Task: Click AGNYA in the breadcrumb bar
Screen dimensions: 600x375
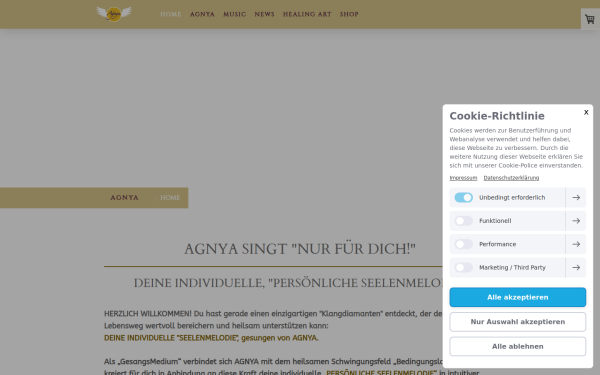Action: click(x=124, y=198)
